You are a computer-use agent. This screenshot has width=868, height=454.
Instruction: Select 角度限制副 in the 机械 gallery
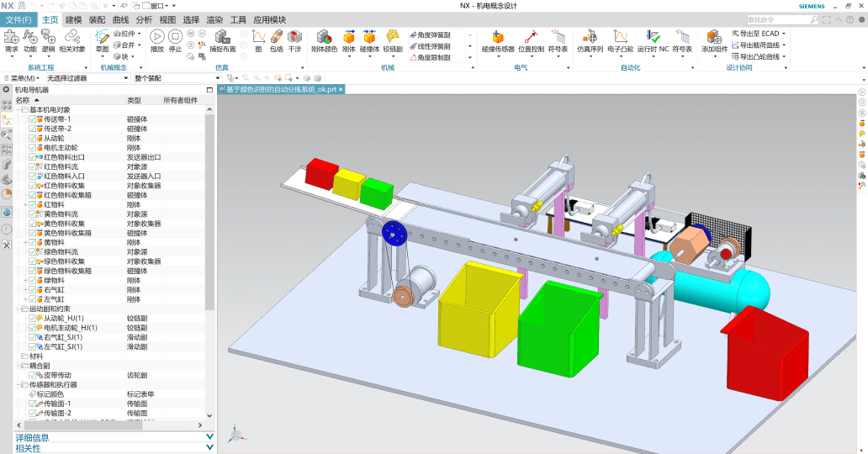point(430,57)
